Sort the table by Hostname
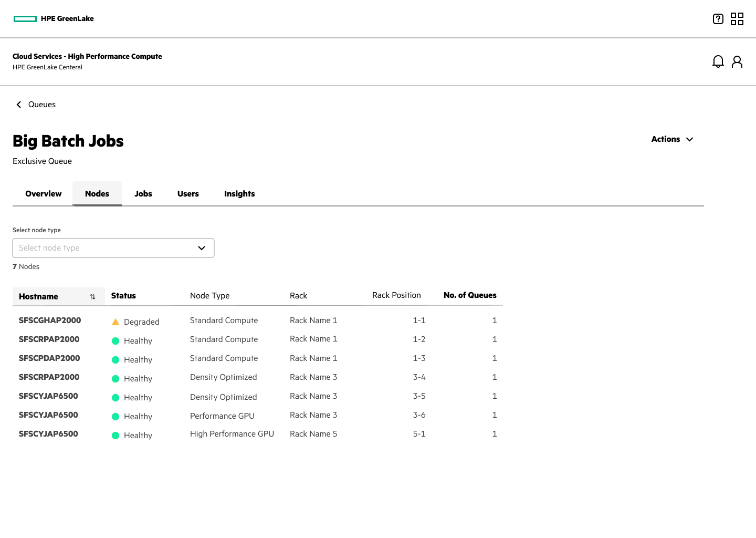The height and width of the screenshot is (538, 756). tap(92, 297)
